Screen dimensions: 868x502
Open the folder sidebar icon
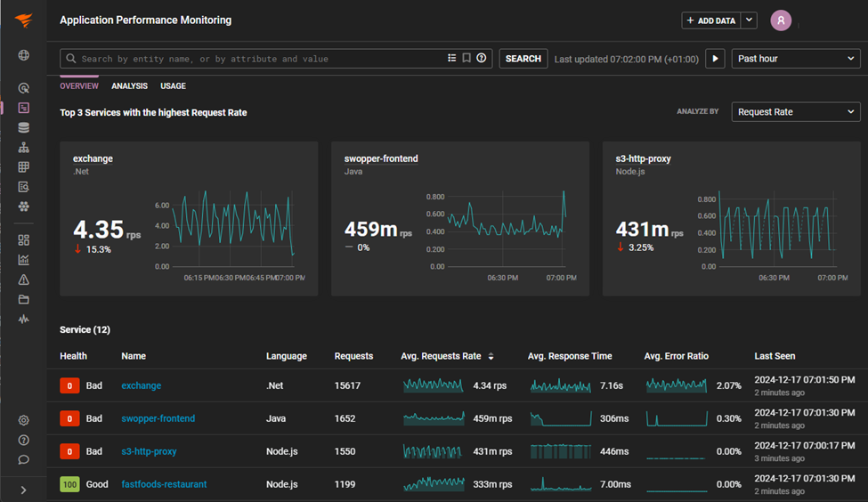click(x=23, y=299)
